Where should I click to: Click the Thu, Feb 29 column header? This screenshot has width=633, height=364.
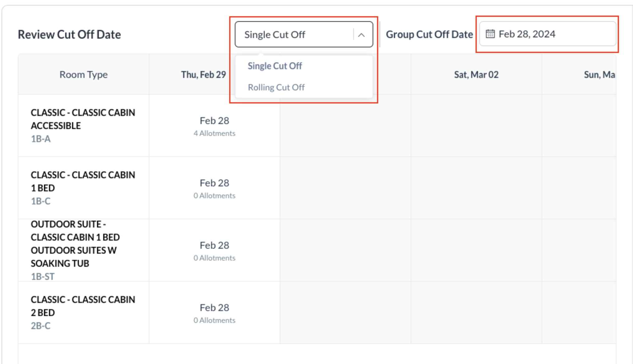tap(203, 75)
